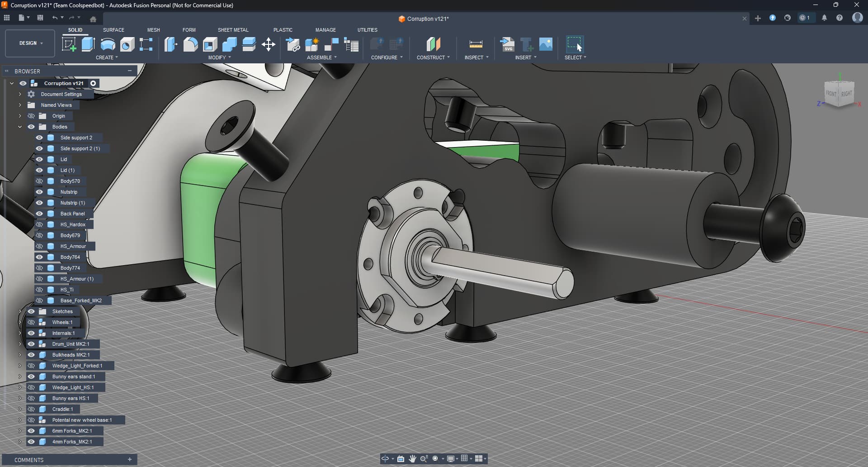
Task: Click the Pan hand tool icon
Action: [x=412, y=458]
